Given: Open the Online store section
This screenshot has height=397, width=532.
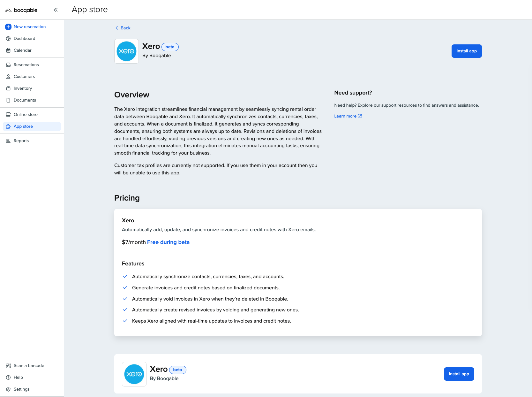Looking at the screenshot, I should pos(26,115).
